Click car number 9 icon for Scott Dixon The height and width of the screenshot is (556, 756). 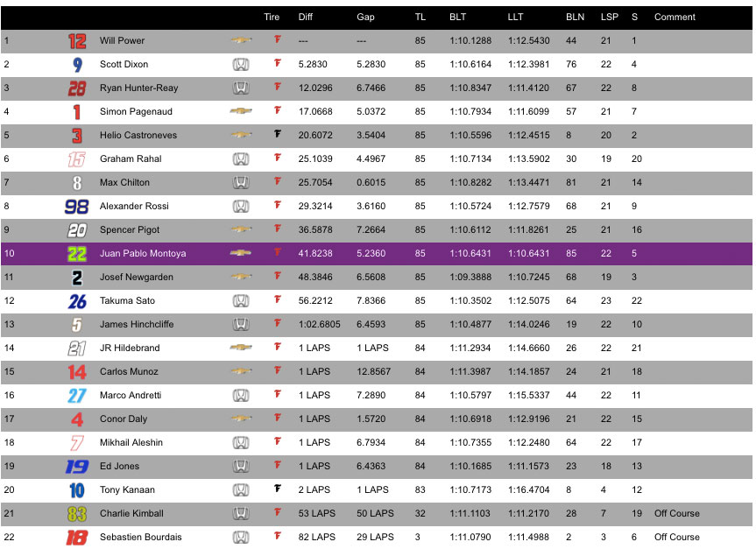point(77,65)
